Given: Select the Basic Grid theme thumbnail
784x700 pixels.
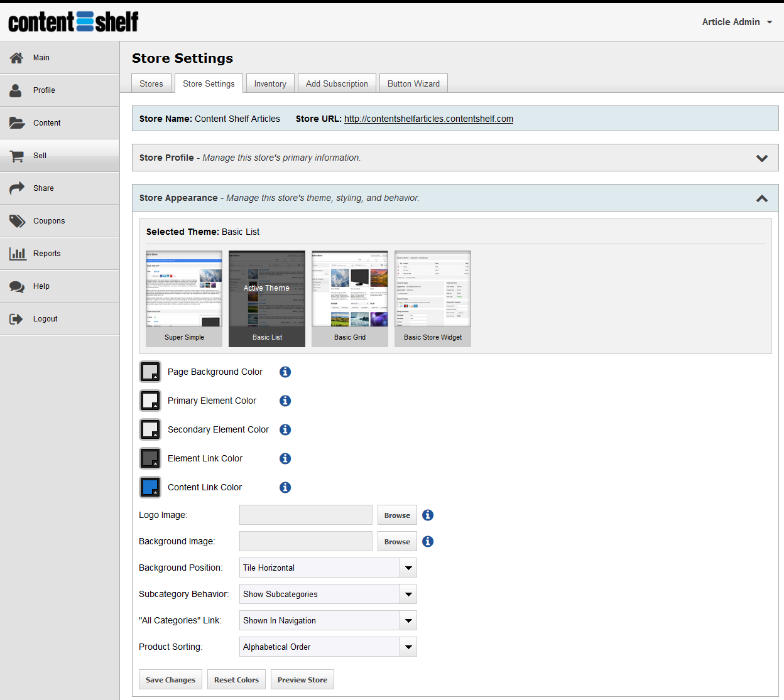Looking at the screenshot, I should 350,299.
